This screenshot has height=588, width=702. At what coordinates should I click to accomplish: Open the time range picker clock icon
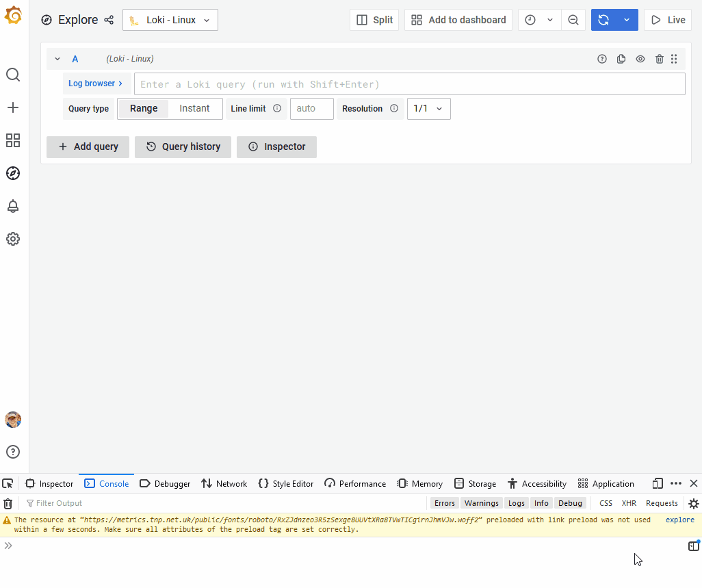pyautogui.click(x=530, y=20)
